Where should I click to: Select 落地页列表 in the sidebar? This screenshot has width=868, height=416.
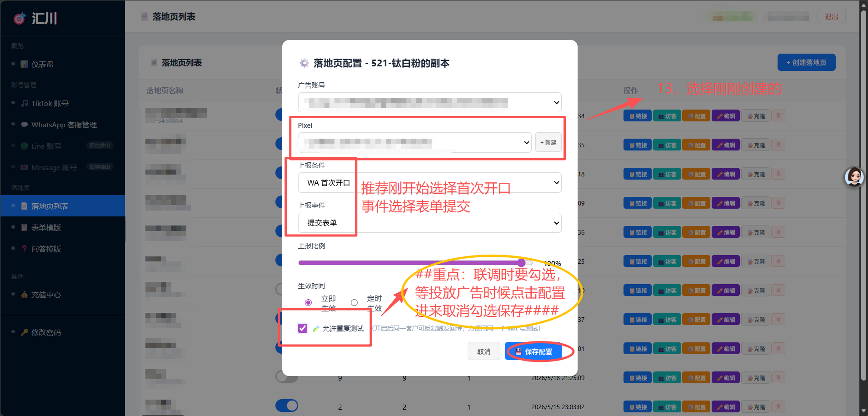click(62, 206)
